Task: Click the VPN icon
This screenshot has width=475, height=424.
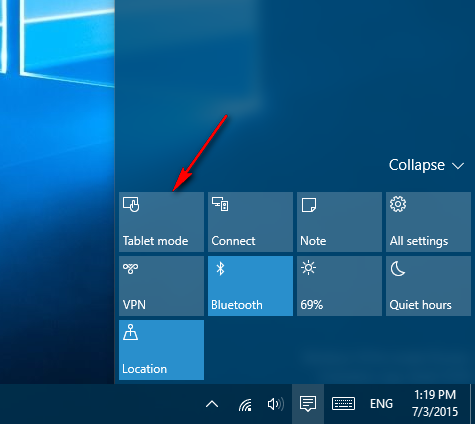Action: click(131, 268)
